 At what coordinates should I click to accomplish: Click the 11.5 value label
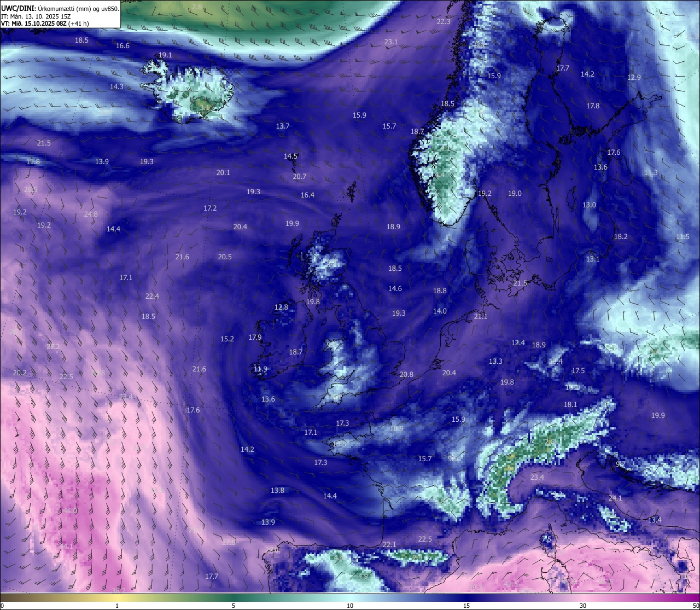click(x=682, y=237)
